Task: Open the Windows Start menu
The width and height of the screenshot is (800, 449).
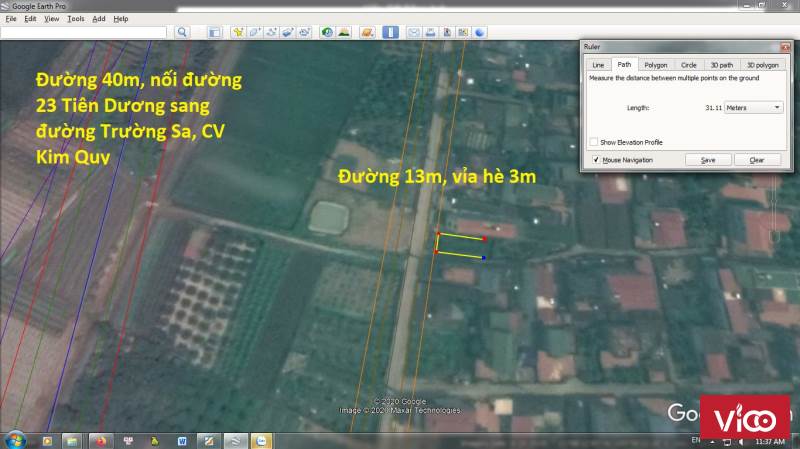Action: [x=15, y=440]
